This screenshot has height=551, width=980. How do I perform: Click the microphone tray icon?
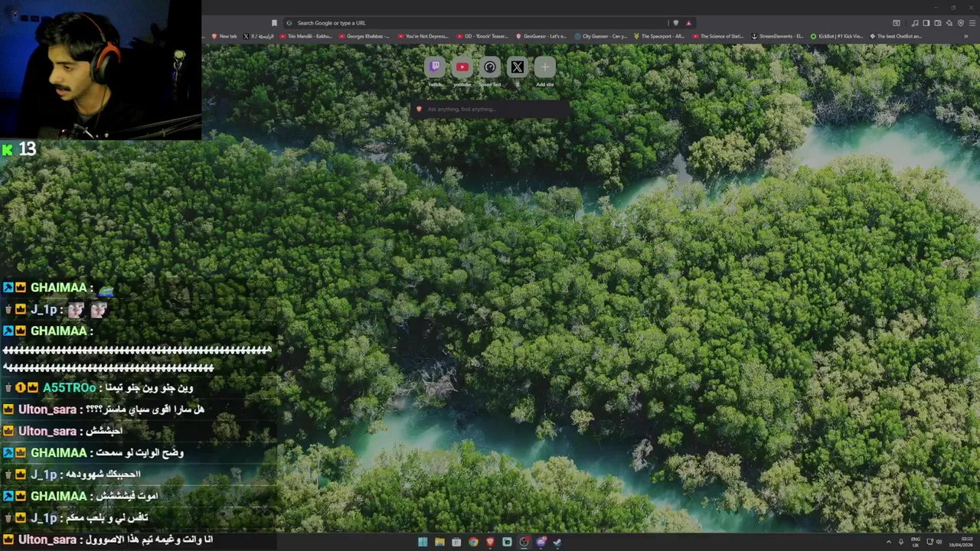point(901,542)
